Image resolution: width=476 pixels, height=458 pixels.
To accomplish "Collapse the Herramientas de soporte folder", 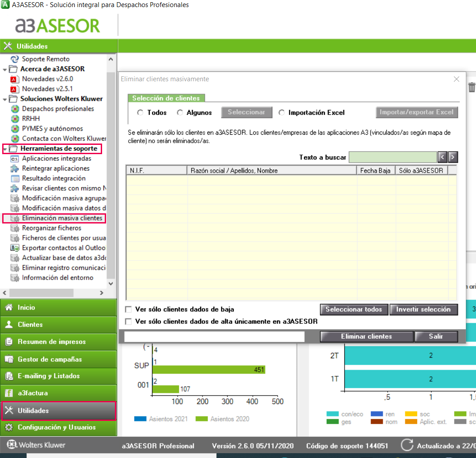I will [x=4, y=149].
